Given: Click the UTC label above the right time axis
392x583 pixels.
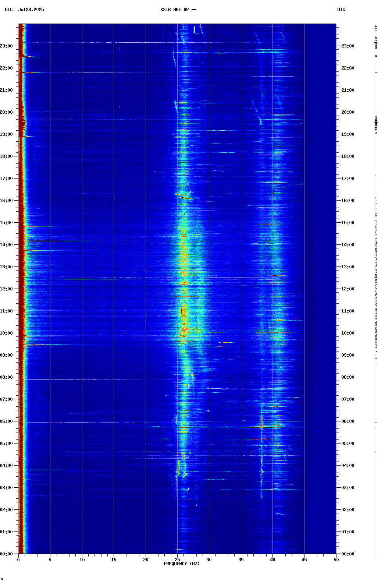Looking at the screenshot, I should click(341, 10).
